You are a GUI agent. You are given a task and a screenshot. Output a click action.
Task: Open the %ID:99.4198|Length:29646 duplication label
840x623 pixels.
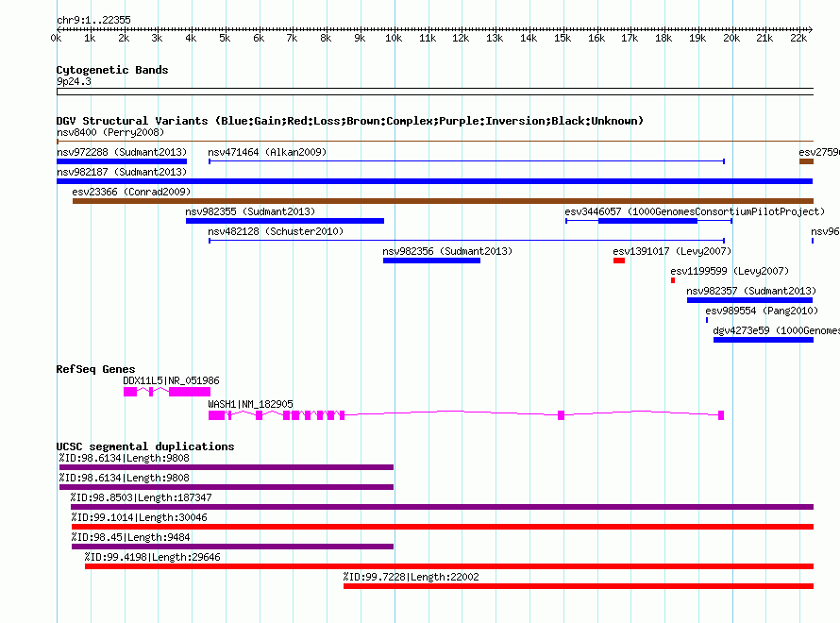click(x=152, y=557)
